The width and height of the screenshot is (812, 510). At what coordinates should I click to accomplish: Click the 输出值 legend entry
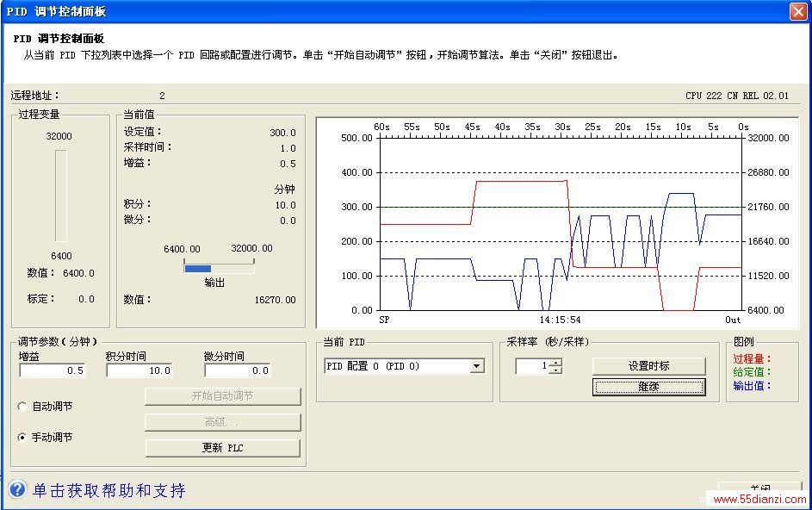tap(752, 386)
